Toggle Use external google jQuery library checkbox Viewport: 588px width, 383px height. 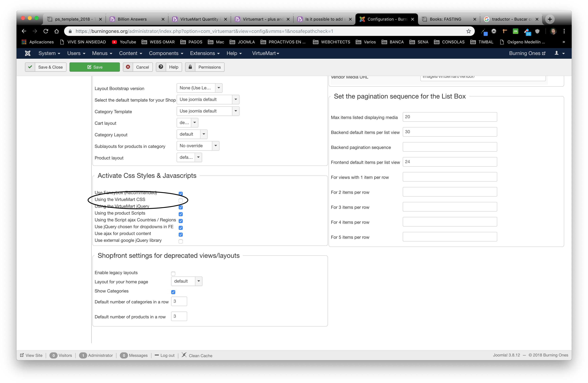pos(181,241)
